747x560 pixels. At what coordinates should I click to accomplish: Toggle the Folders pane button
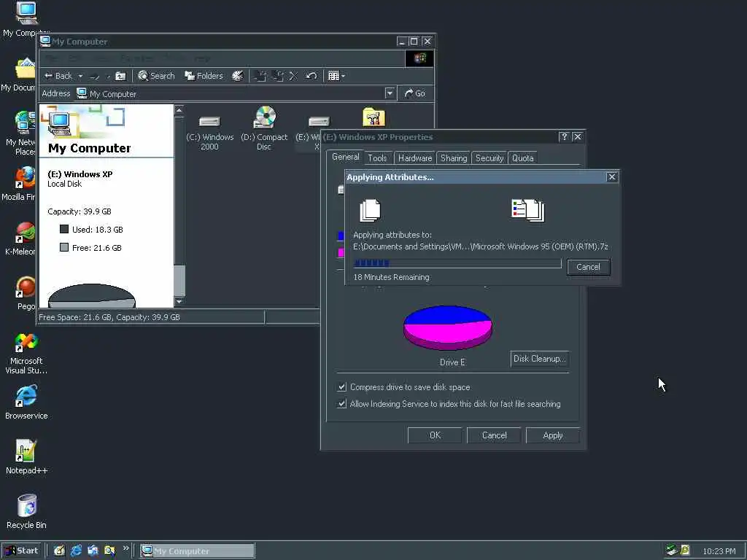pos(204,76)
